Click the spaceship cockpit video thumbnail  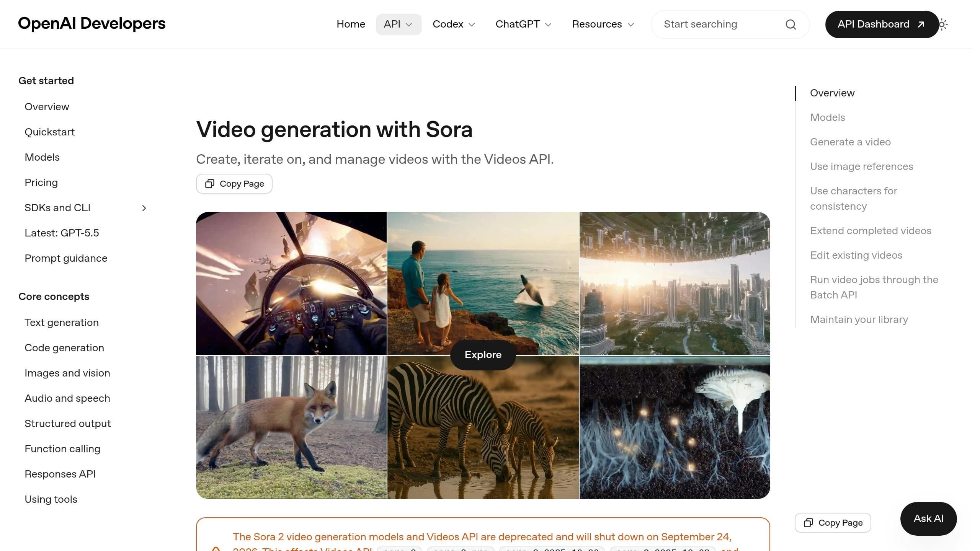coord(291,284)
